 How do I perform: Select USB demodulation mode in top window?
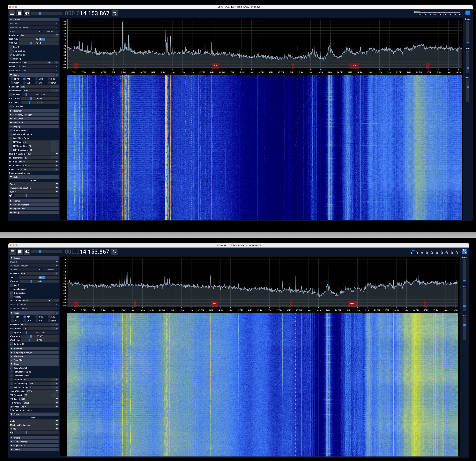[37, 79]
